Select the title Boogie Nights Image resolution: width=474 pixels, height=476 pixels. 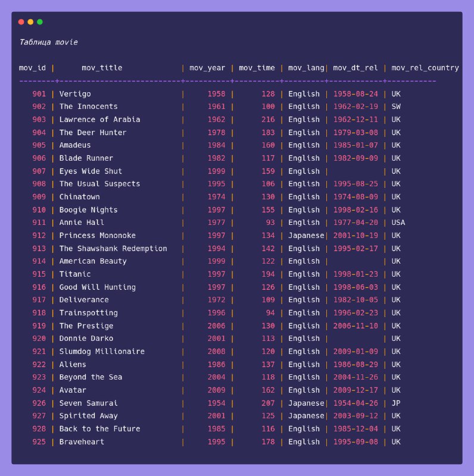tap(88, 210)
